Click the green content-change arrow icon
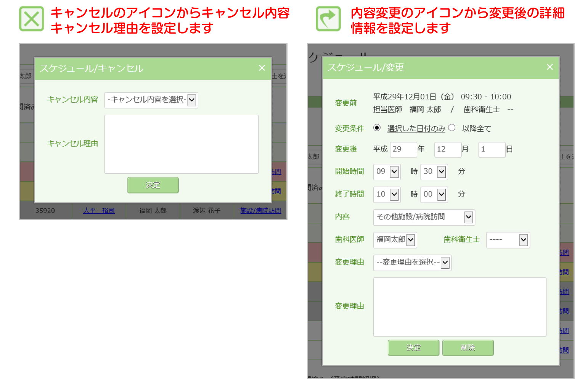 [328, 19]
